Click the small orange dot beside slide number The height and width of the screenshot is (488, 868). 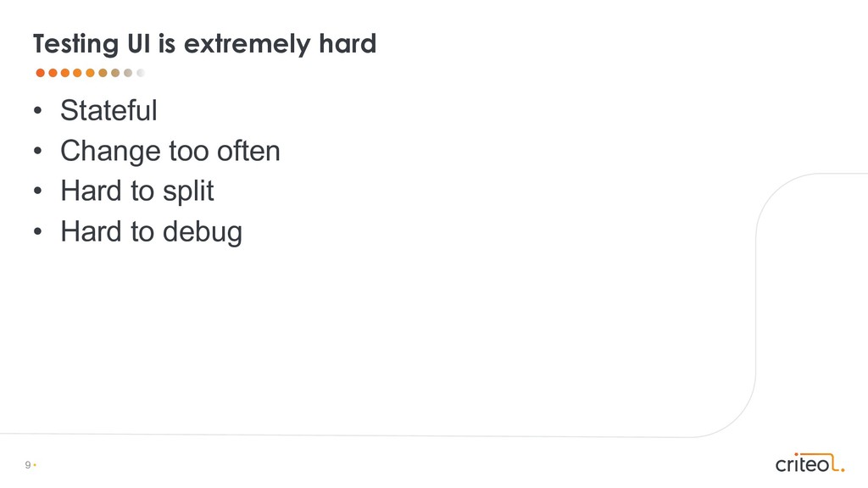pos(35,465)
